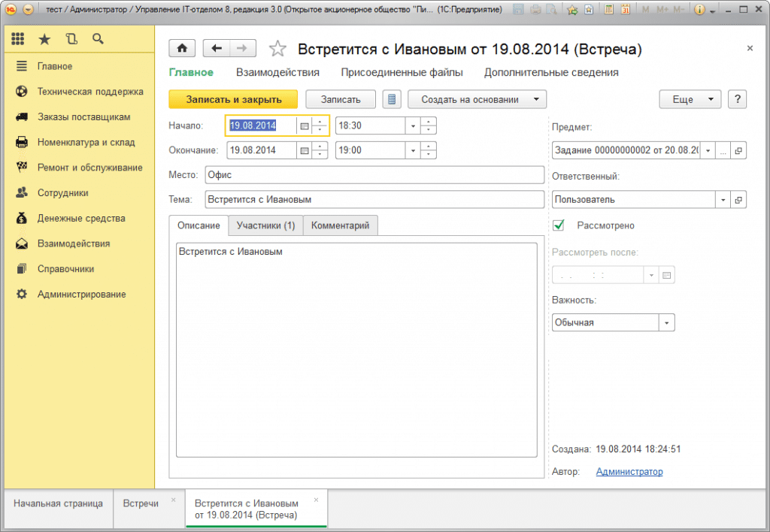Select the Участники (1) tab

pyautogui.click(x=265, y=225)
